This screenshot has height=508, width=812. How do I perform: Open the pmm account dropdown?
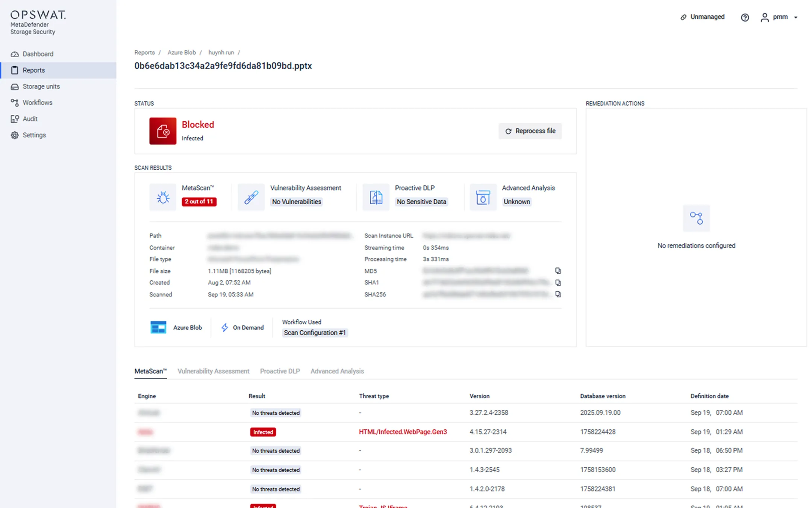tap(780, 17)
